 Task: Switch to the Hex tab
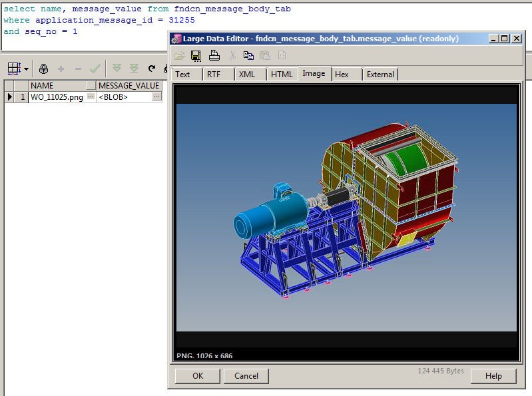[x=342, y=75]
